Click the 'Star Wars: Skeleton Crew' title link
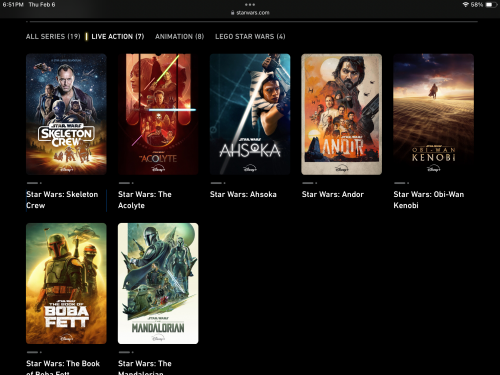The width and height of the screenshot is (500, 375). coord(62,200)
